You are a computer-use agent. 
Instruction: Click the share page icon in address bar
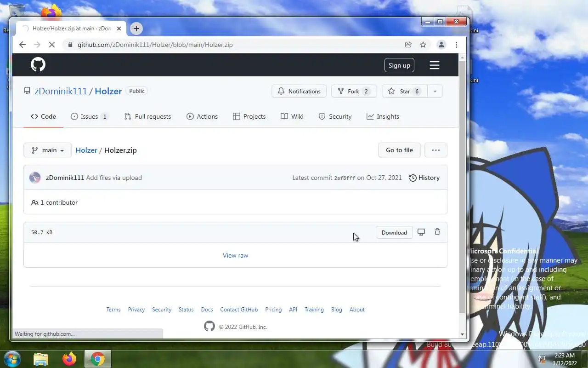[408, 45]
